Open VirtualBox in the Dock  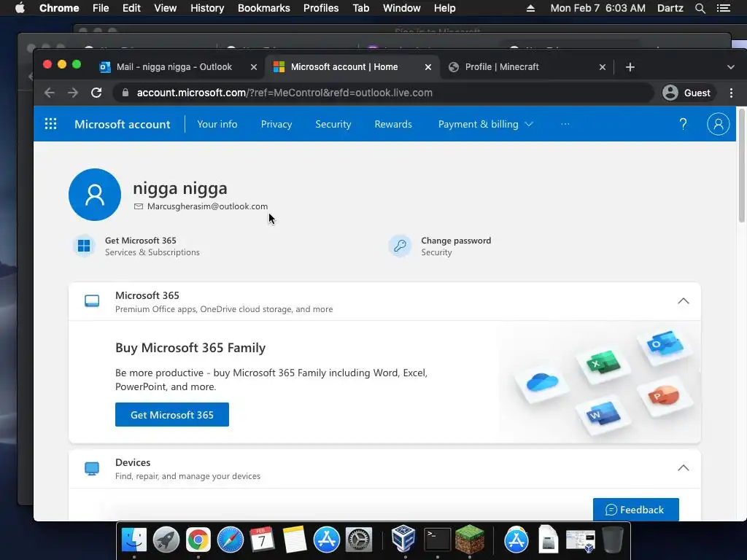[x=404, y=539]
